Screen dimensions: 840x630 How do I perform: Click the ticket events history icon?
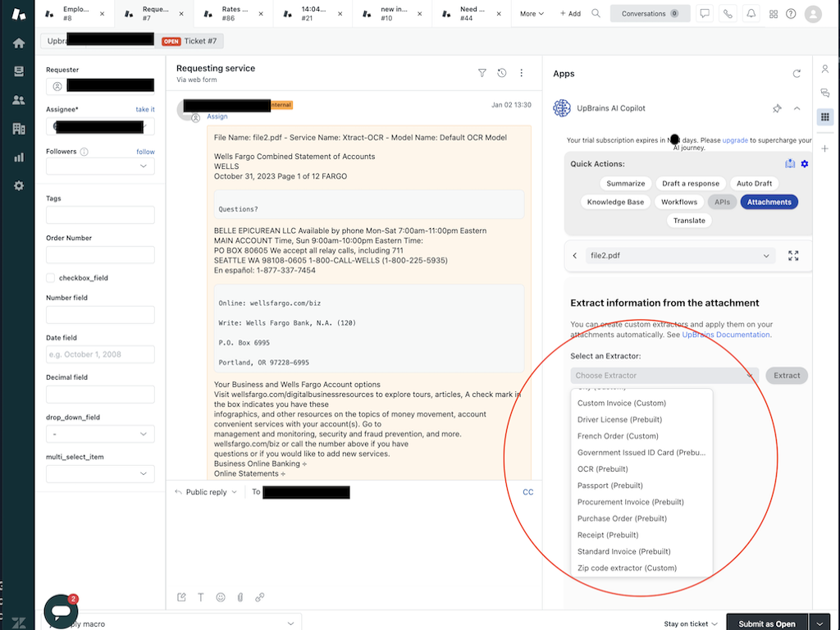click(x=502, y=73)
